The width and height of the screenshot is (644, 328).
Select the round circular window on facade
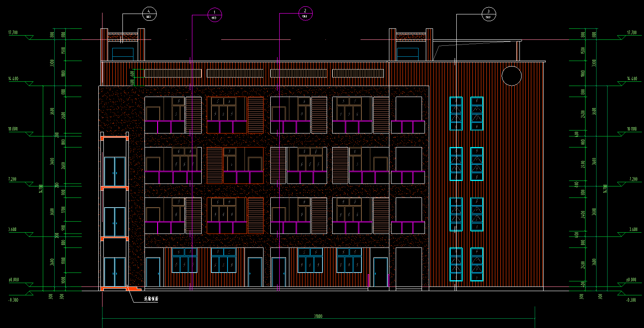(511, 76)
